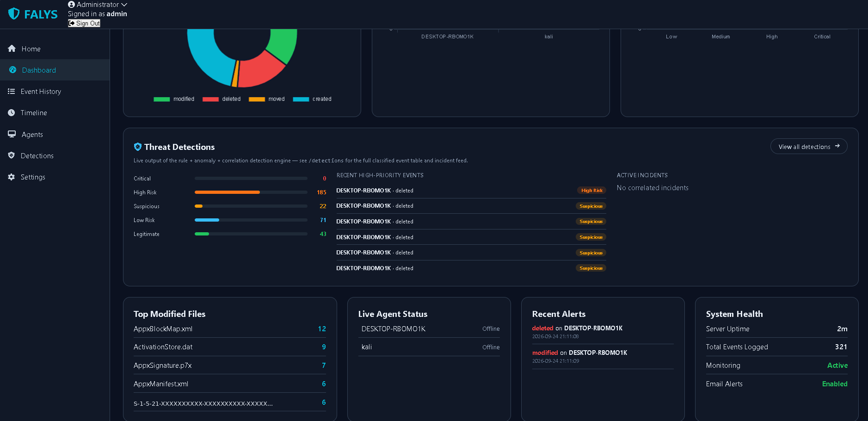Open the Home menu item
868x421 pixels.
pos(55,49)
